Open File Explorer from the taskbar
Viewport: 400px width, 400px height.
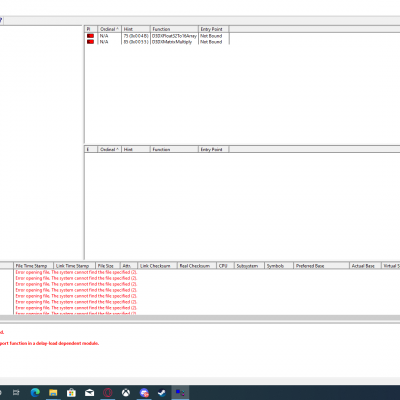pos(53,393)
